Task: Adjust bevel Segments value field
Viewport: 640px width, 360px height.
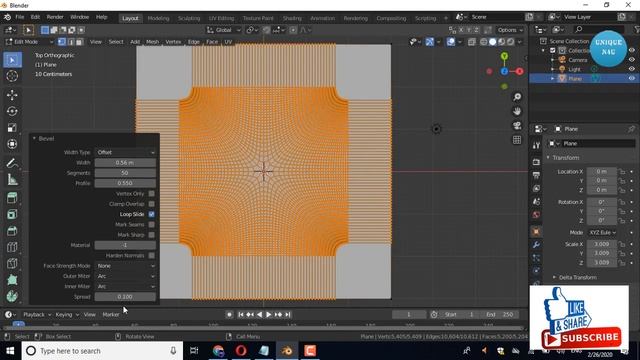Action: click(125, 173)
